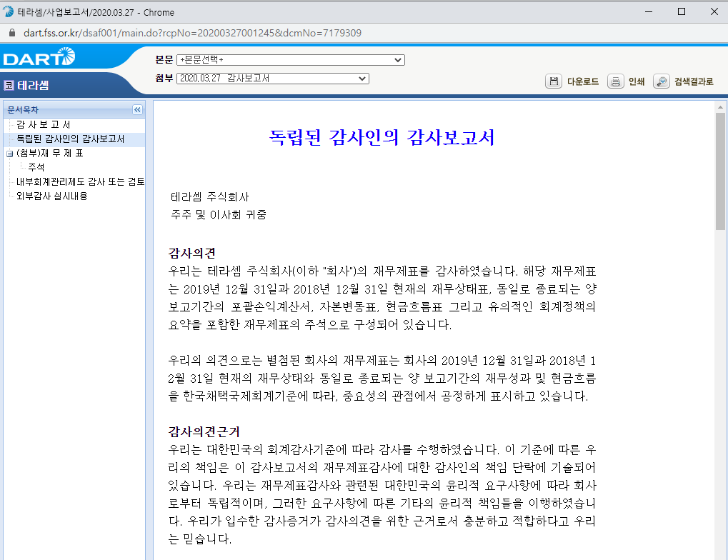This screenshot has height=560, width=728.
Task: Click the KOSDAQ marker icon beside 테라셈
Action: point(9,86)
